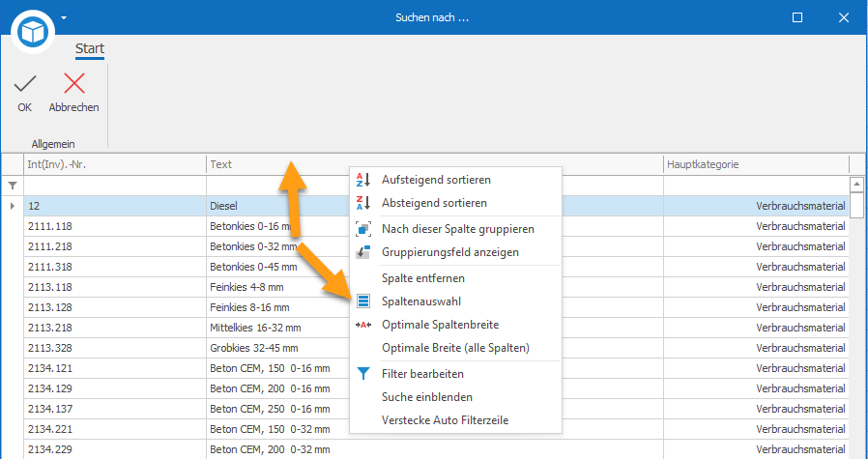Click the scrollbar up arrow of the grid
This screenshot has height=459, width=868.
point(856,184)
